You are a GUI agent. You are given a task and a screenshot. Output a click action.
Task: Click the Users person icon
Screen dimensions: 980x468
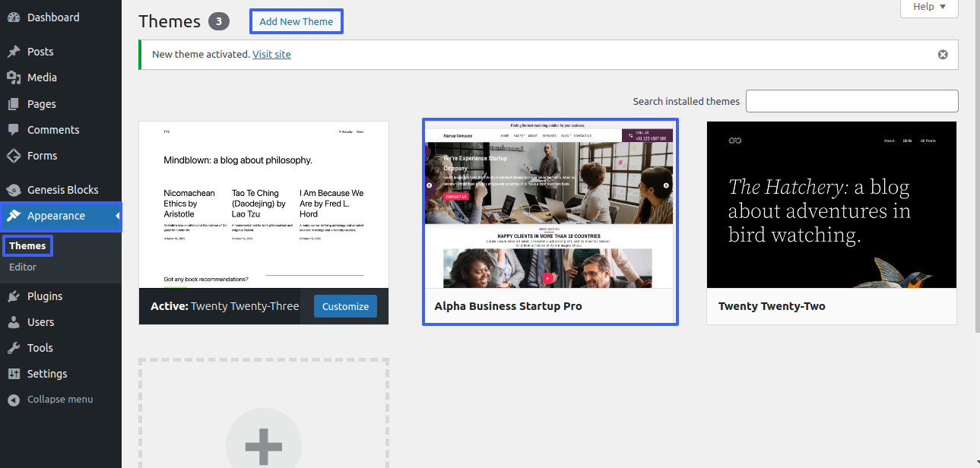14,322
